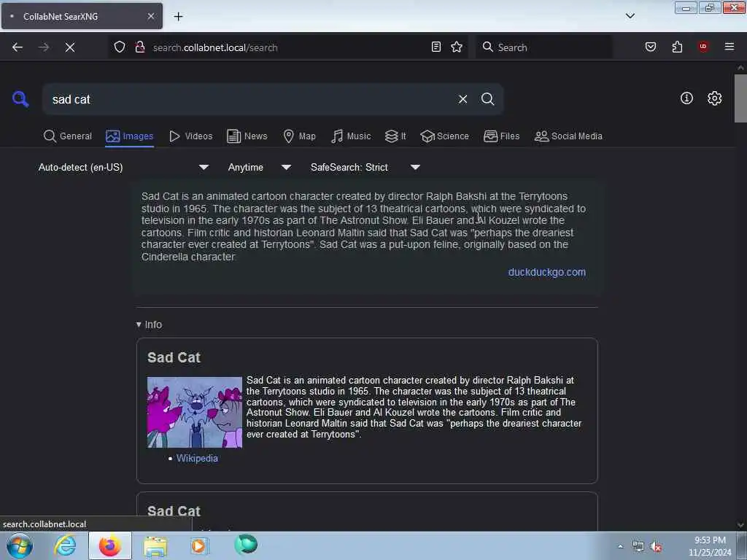Switch to Videos category
This screenshot has height=560, width=747.
[x=190, y=136]
